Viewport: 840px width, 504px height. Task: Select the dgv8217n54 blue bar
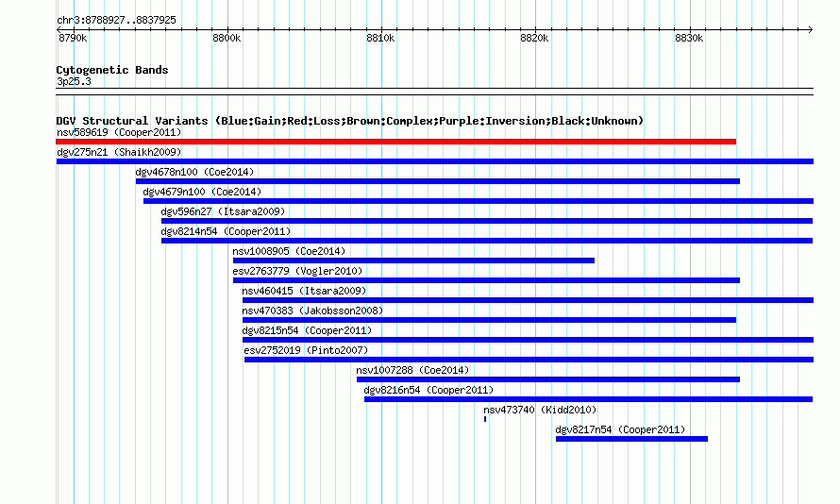(x=631, y=439)
